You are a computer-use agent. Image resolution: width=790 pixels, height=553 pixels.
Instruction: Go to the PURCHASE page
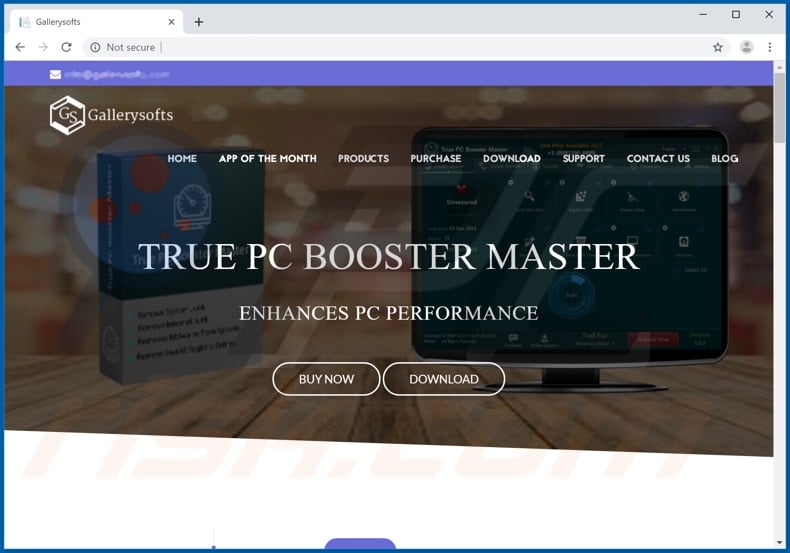point(436,159)
